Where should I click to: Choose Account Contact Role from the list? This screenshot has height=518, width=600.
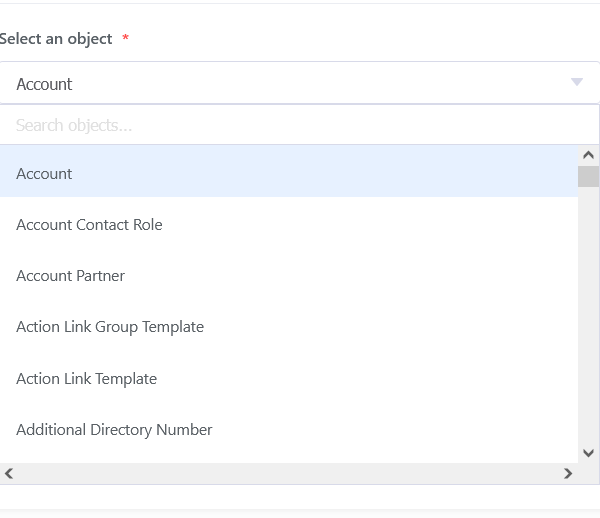click(89, 225)
